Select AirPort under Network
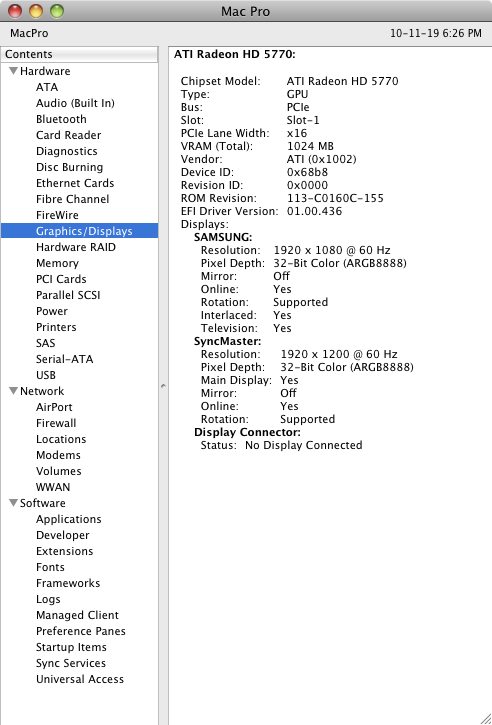492x725 pixels. click(x=54, y=407)
